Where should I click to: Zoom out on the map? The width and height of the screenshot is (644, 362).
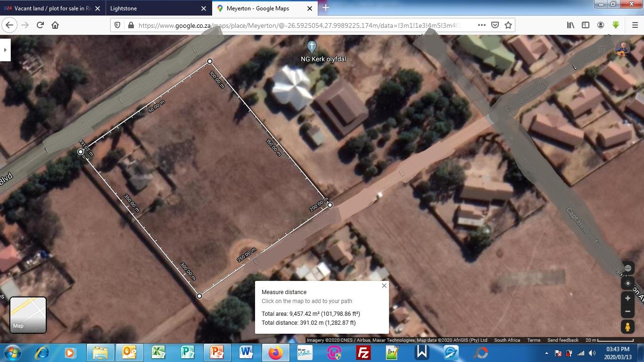(x=627, y=311)
